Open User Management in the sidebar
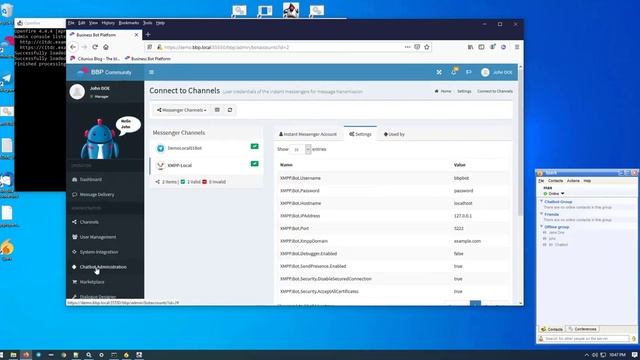Screen dimensions: 640x360 (98, 237)
